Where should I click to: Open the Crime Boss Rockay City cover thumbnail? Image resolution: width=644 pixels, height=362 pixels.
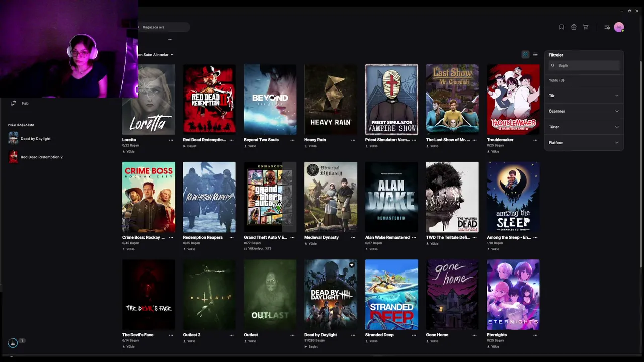148,197
